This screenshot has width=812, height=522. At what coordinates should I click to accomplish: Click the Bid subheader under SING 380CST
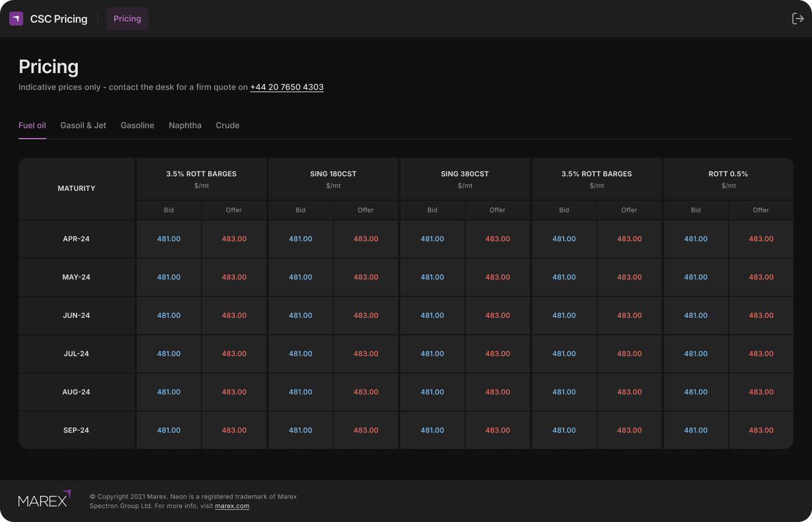click(432, 210)
